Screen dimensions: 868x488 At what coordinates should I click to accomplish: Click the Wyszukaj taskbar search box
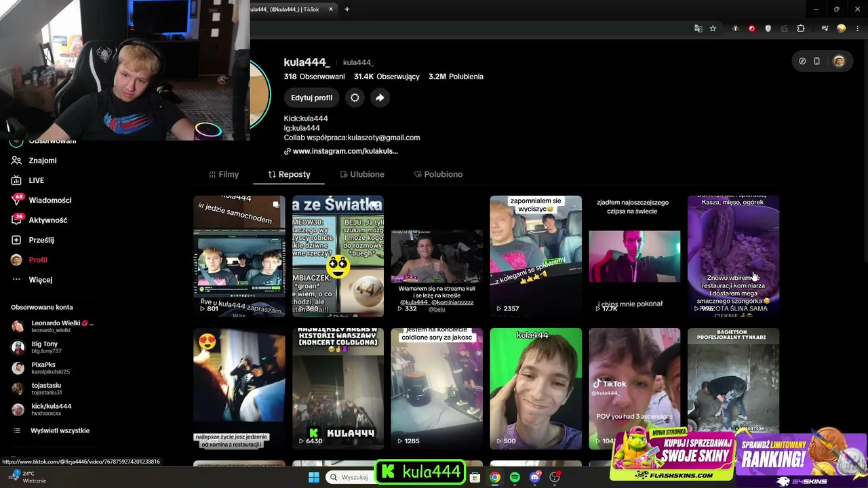[350, 477]
